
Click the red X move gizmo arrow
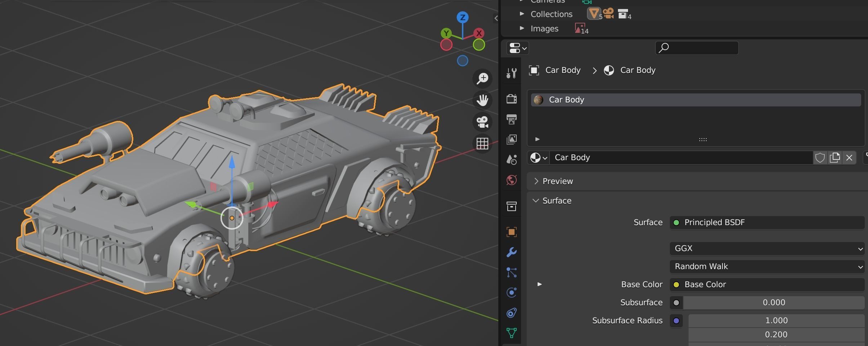point(273,205)
